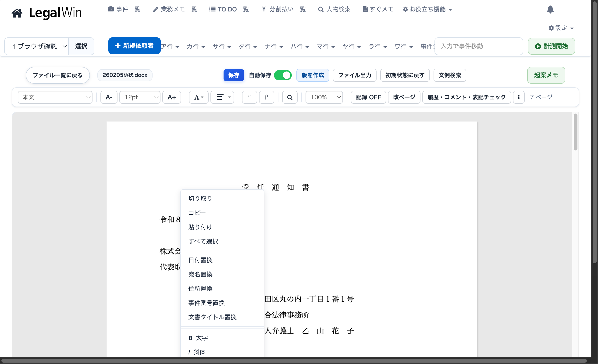This screenshot has width=598, height=364.
Task: Choose コピー from the context menu
Action: click(x=222, y=213)
